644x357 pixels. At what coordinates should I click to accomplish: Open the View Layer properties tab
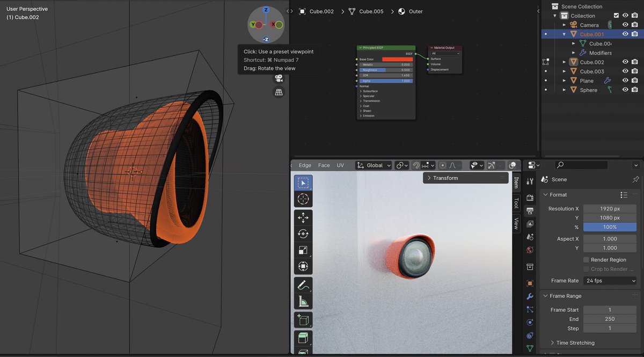point(530,224)
